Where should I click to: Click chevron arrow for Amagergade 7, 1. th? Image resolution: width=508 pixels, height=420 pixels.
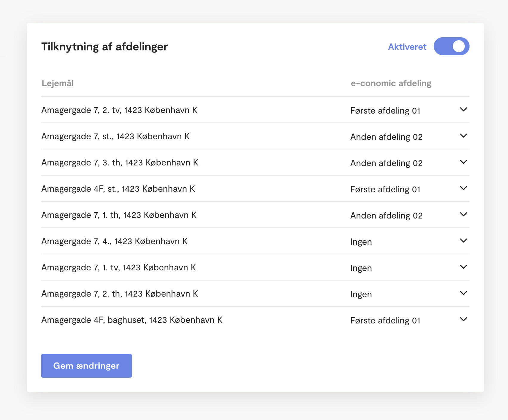[463, 215]
